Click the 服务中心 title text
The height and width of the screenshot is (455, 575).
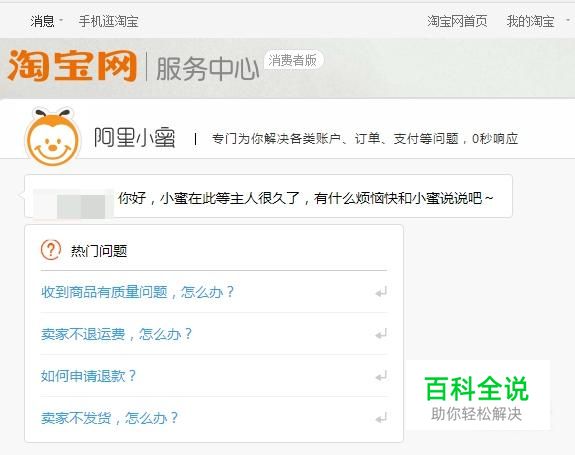coord(208,69)
